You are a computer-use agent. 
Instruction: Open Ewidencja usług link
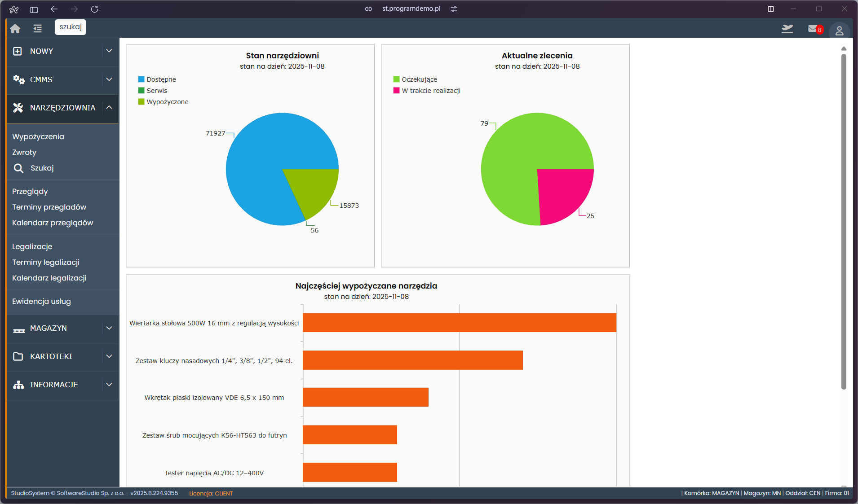coord(41,301)
